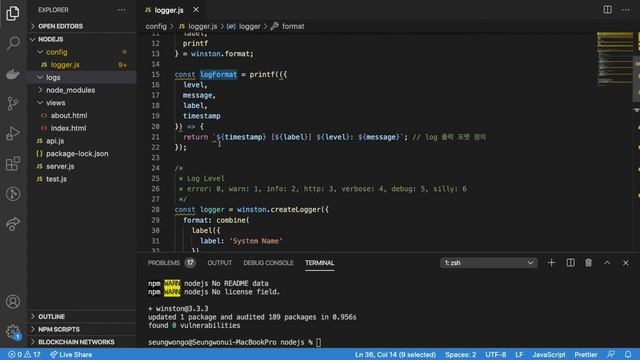Click the config breadcrumb segment

click(x=156, y=26)
